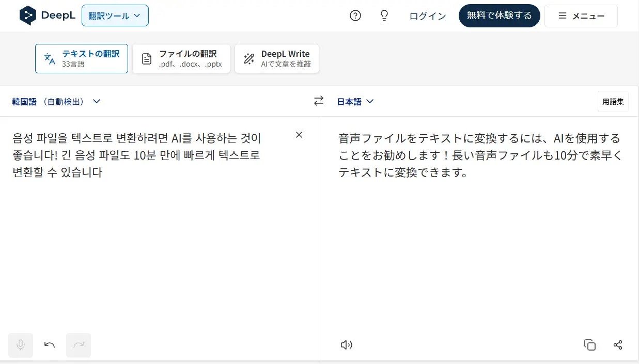Swap source and target languages
This screenshot has height=364, width=639.
319,101
